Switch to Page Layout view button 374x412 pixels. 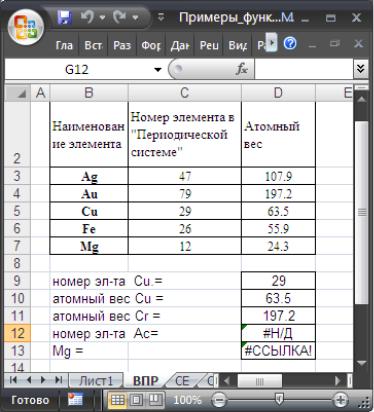136,400
